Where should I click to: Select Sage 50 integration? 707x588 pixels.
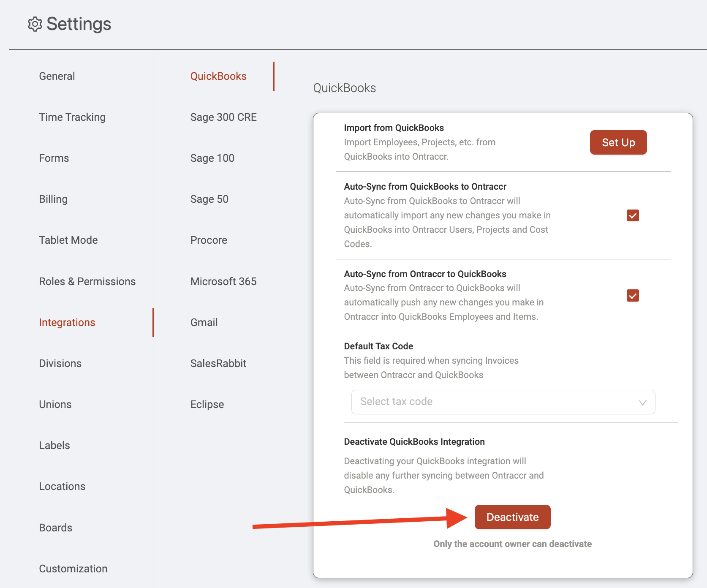(x=209, y=199)
